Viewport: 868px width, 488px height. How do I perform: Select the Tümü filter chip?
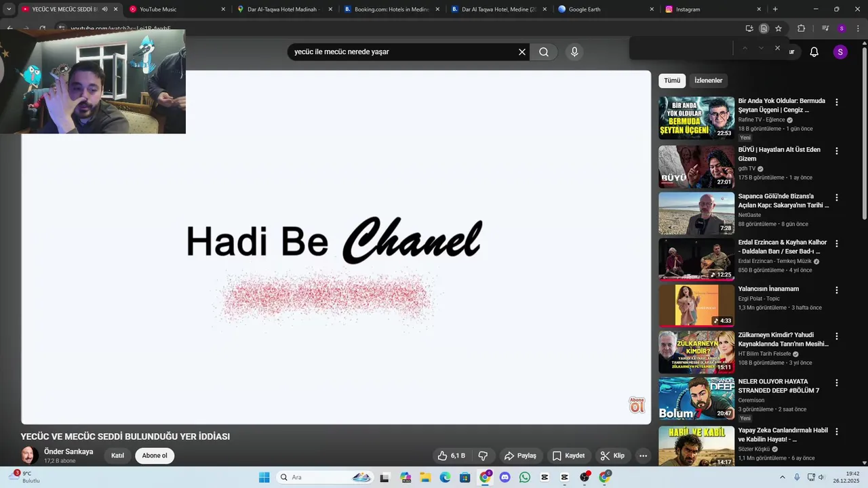pyautogui.click(x=672, y=81)
